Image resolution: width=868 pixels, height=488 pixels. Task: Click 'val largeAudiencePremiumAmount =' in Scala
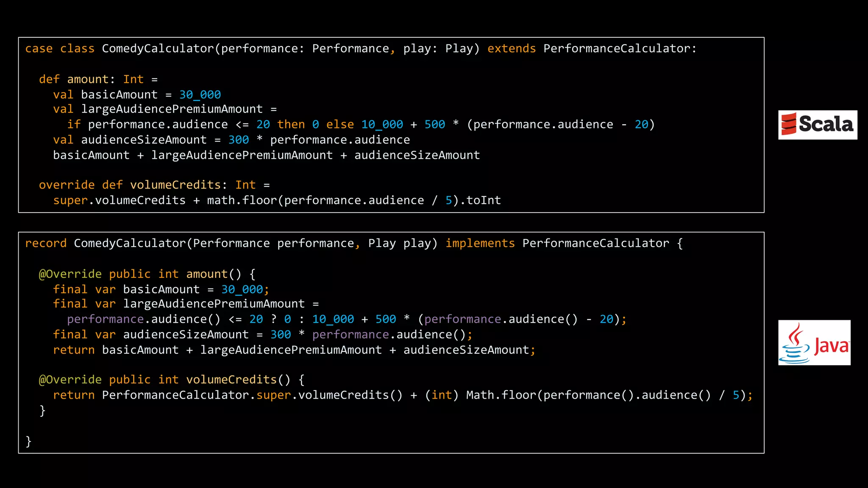pyautogui.click(x=165, y=109)
